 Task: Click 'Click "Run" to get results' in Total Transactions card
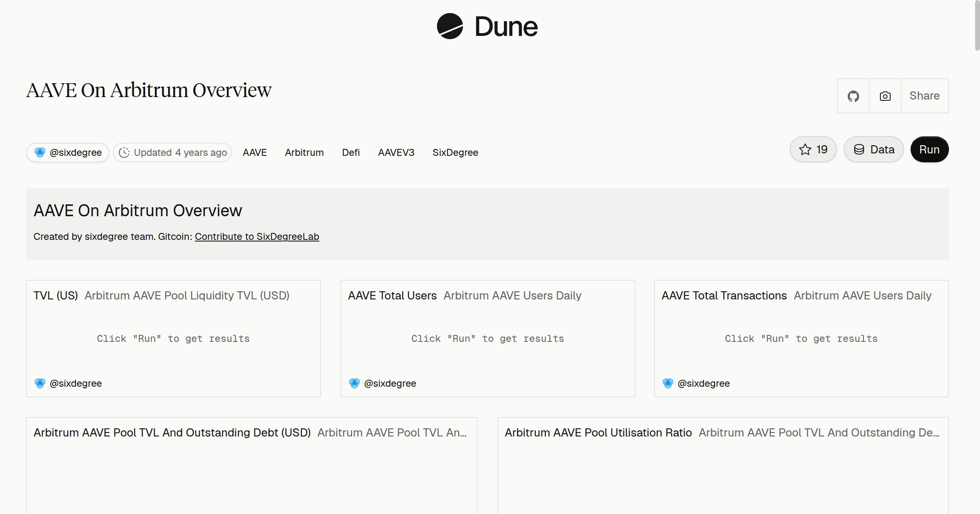801,339
